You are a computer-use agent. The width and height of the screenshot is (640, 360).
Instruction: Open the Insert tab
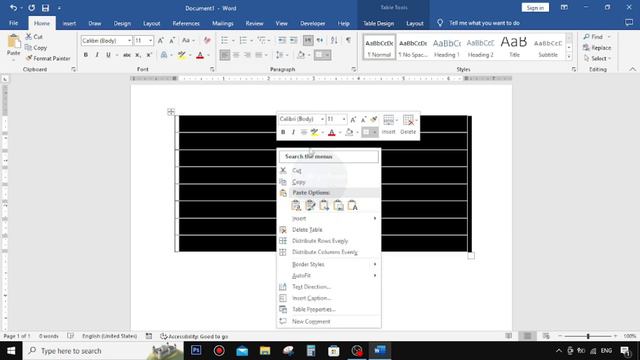click(69, 23)
